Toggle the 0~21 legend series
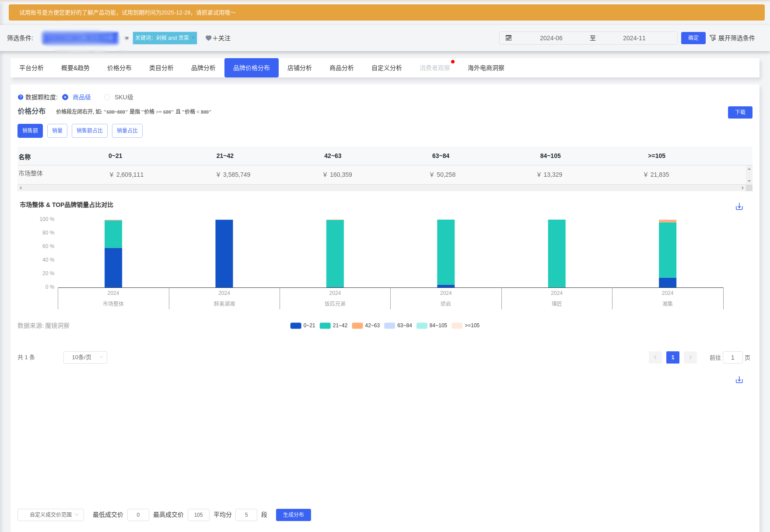770x532 pixels. [x=303, y=325]
